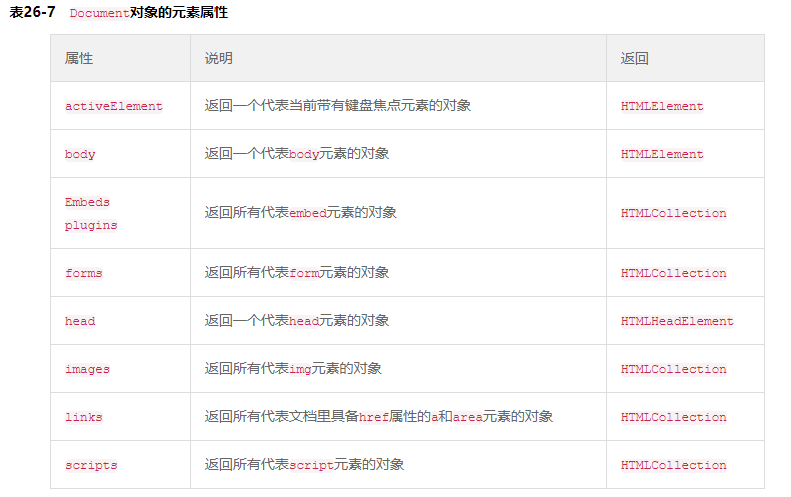Click the table caption 表26-7
The height and width of the screenshot is (497, 791).
[x=32, y=12]
